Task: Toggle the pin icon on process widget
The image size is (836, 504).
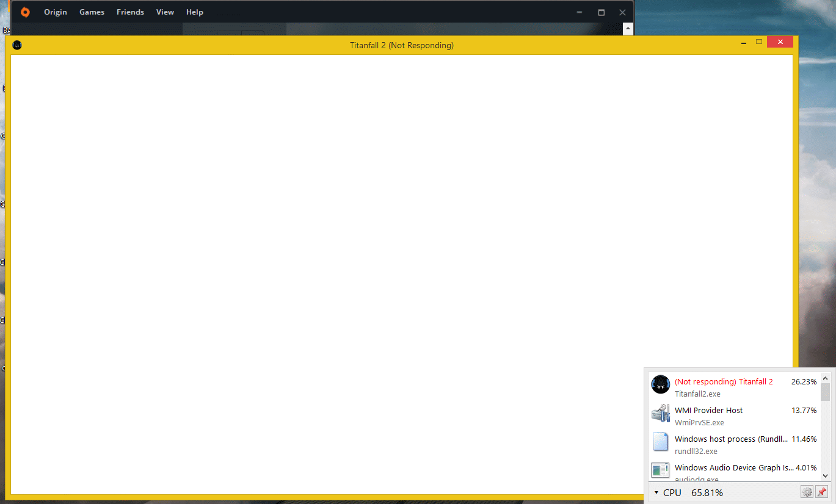Action: click(x=821, y=492)
